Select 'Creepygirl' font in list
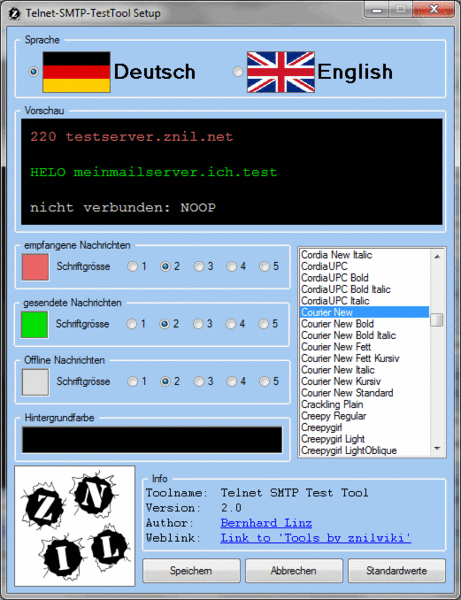 pyautogui.click(x=365, y=427)
